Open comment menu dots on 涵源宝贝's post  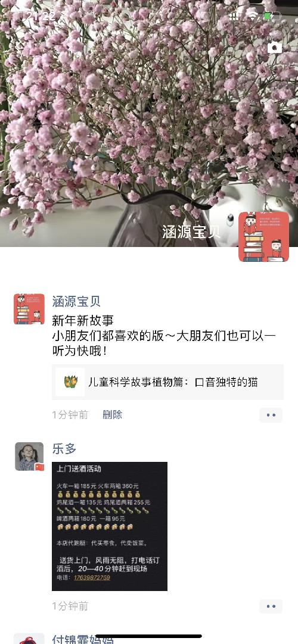pyautogui.click(x=271, y=415)
